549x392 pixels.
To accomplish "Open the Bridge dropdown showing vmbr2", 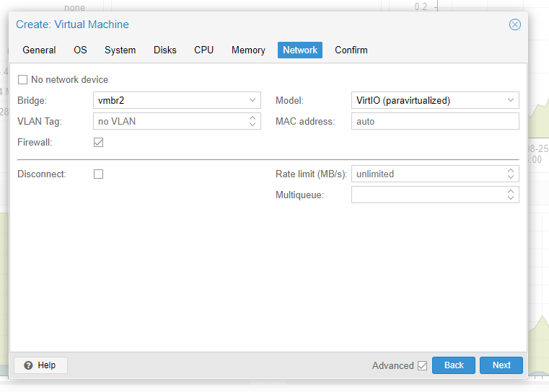I will click(x=252, y=101).
